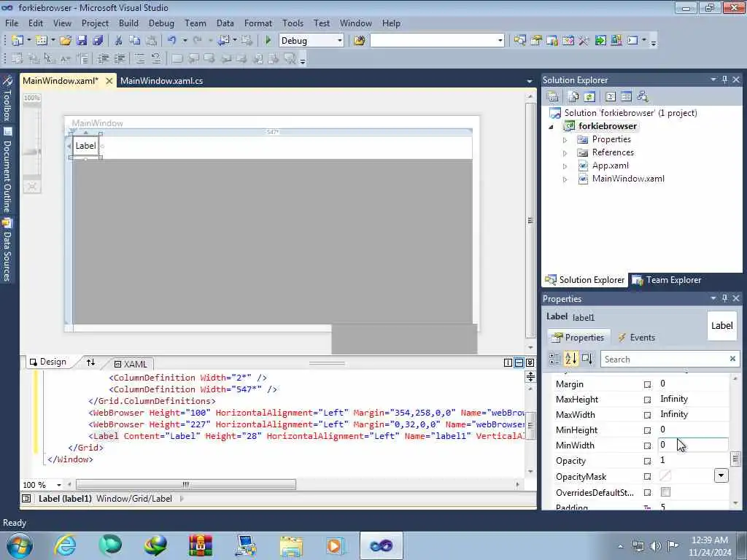
Task: Switch to horizontal split view
Action: (x=519, y=363)
